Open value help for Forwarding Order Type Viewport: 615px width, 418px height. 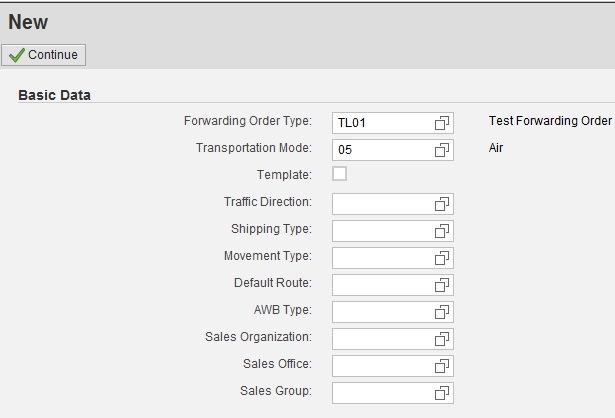pos(442,123)
